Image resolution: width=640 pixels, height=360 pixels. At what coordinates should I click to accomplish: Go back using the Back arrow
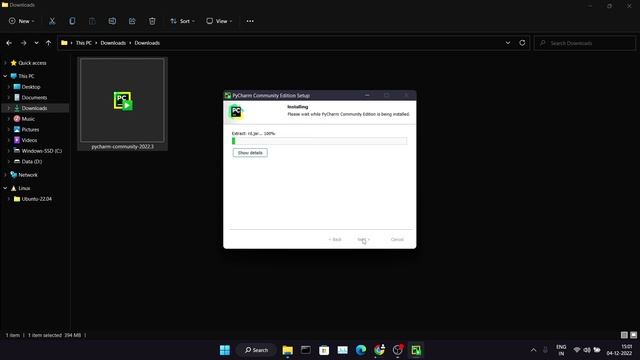pos(9,43)
